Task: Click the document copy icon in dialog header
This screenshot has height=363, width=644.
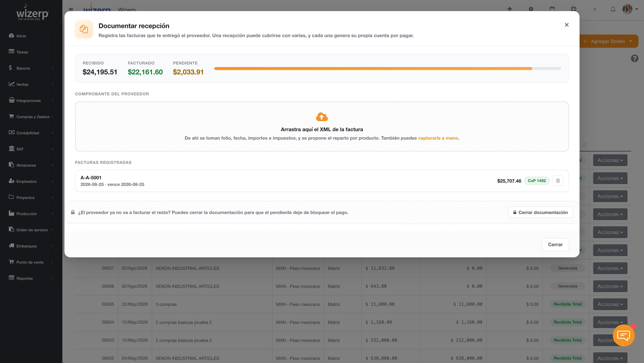Action: [84, 29]
